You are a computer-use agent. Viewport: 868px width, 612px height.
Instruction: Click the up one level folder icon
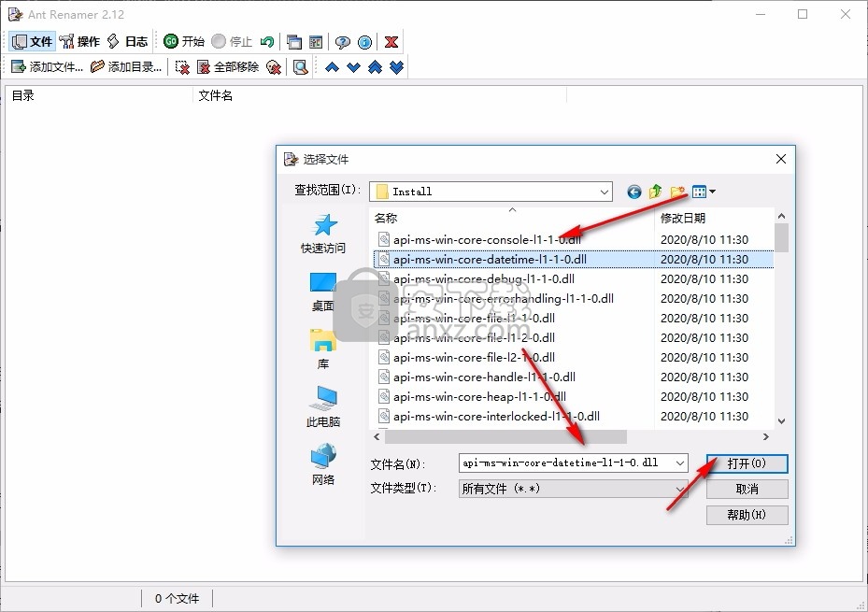coord(655,192)
